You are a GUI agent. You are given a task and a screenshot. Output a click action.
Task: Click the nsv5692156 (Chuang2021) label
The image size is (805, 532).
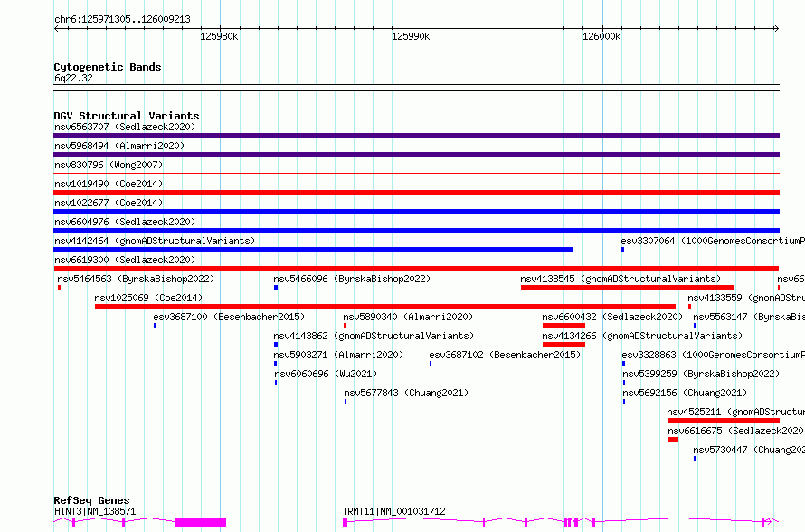pyautogui.click(x=685, y=393)
